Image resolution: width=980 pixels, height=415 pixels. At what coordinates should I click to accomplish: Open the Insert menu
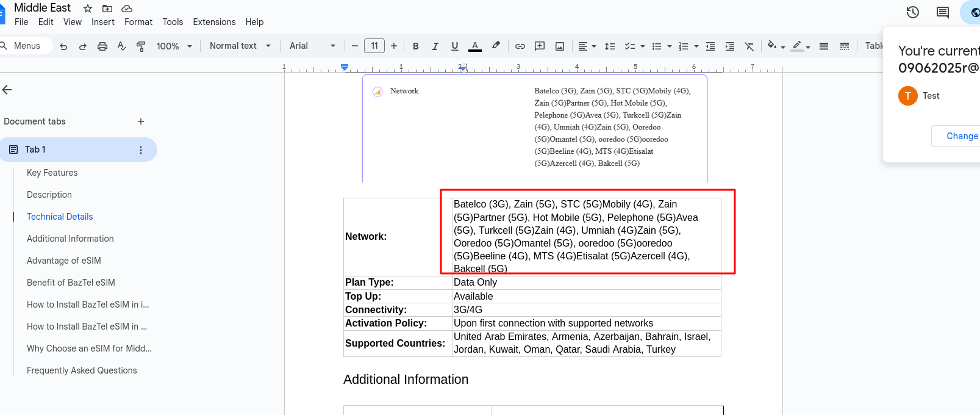103,22
